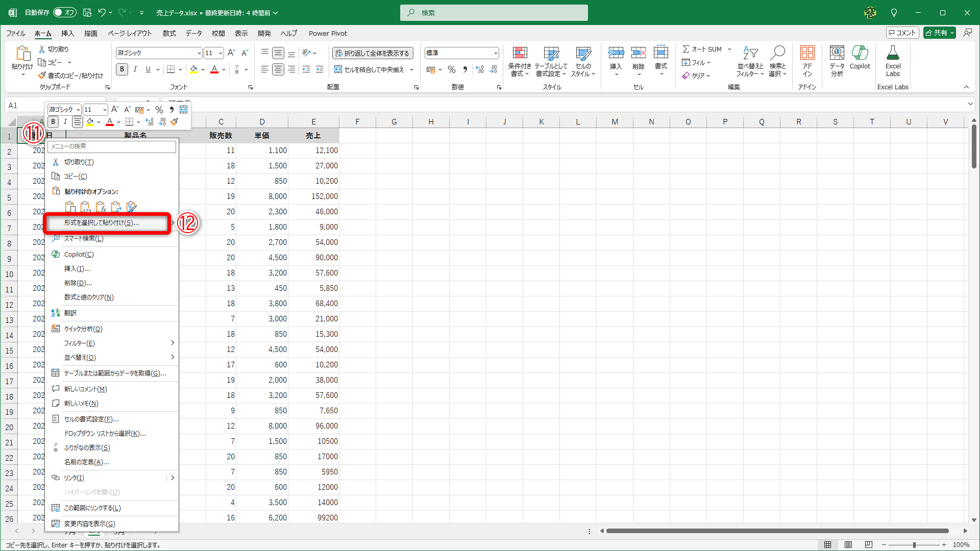Image resolution: width=980 pixels, height=551 pixels.
Task: Click the Format Painter brush icon
Action: point(42,76)
